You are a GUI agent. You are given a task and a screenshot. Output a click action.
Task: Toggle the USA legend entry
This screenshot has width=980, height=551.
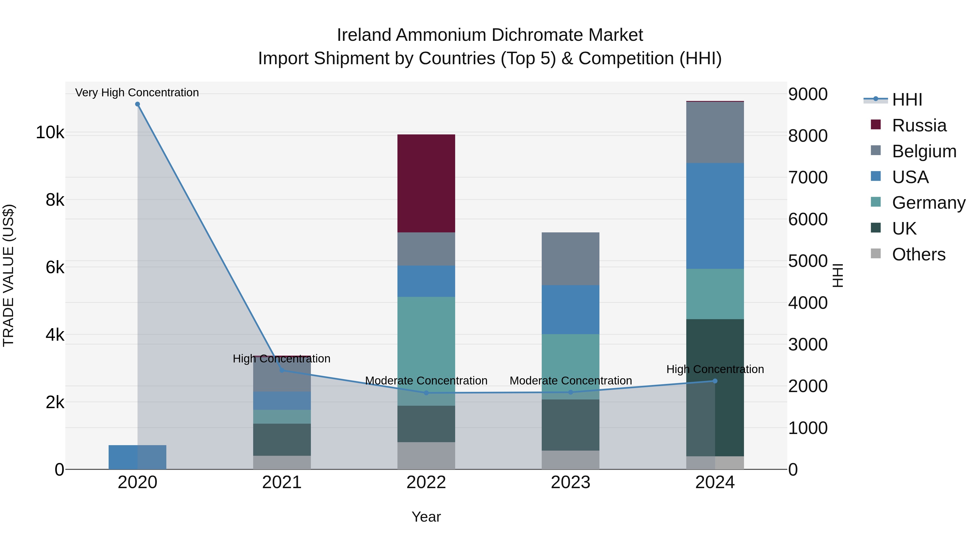coord(900,177)
